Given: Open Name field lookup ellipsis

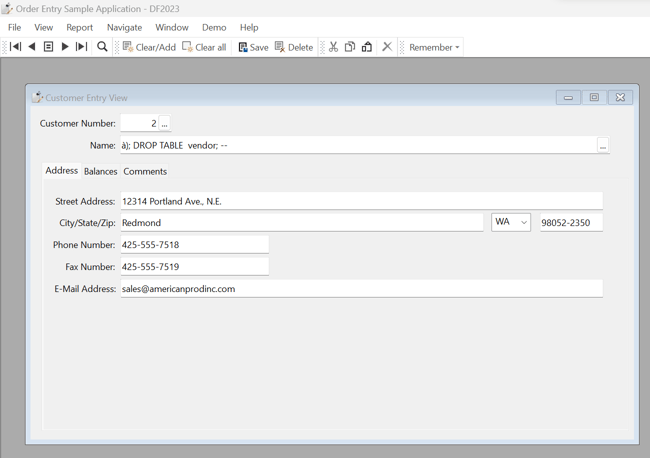Looking at the screenshot, I should [x=602, y=146].
